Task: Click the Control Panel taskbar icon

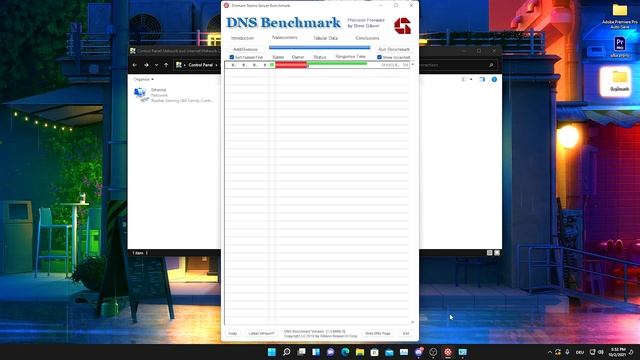Action: click(462, 352)
